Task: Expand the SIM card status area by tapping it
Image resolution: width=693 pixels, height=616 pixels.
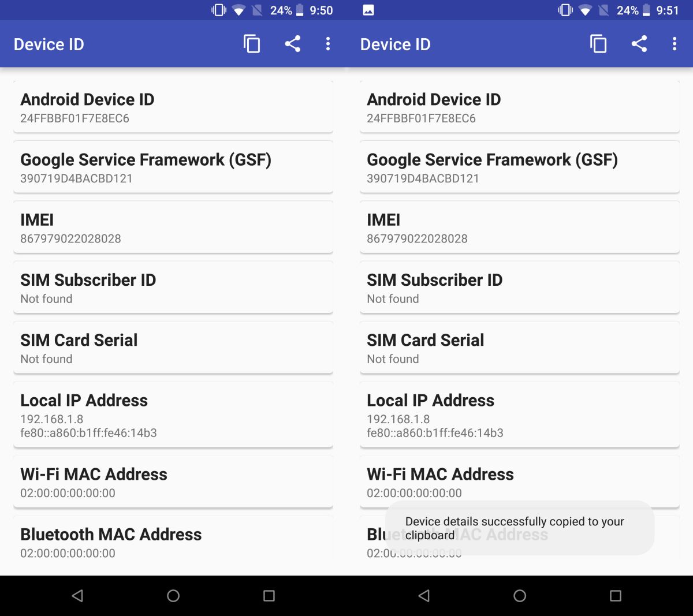Action: coord(173,346)
